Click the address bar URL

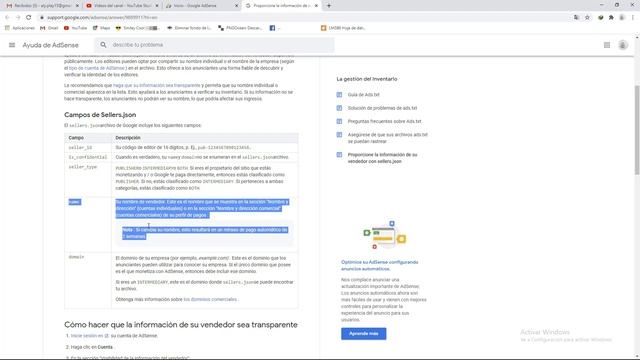[102, 18]
